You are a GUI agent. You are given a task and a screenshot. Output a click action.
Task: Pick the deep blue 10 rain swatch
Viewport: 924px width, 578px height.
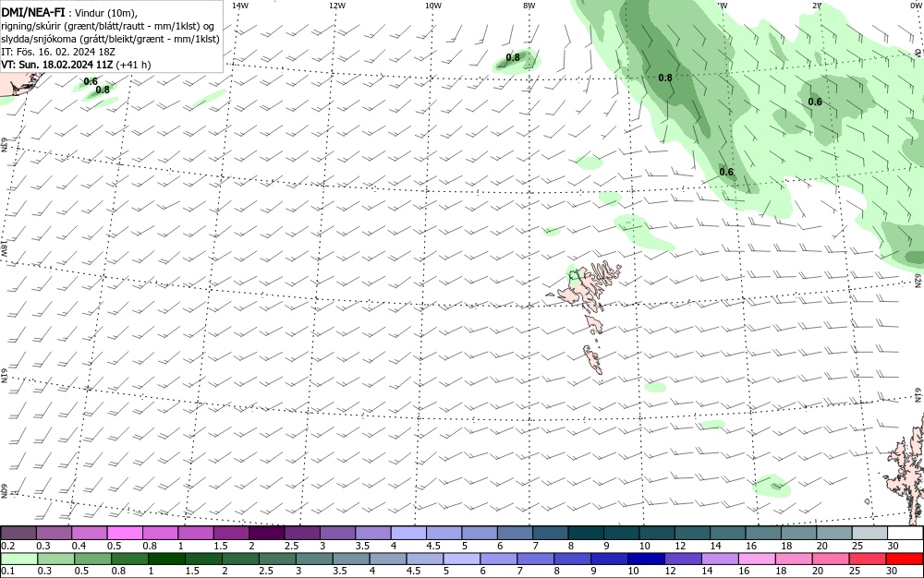647,559
